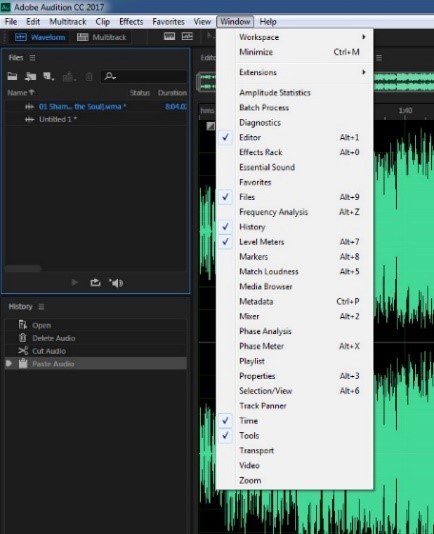Uncheck Time in the Window menu
This screenshot has height=534, width=434.
click(294, 421)
